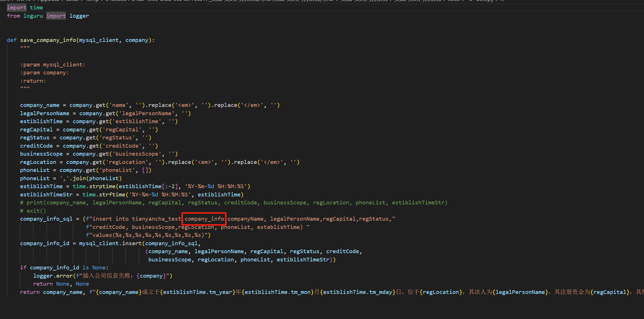Click the 'legalPersonName' string key
This screenshot has width=644, height=319.
147,113
